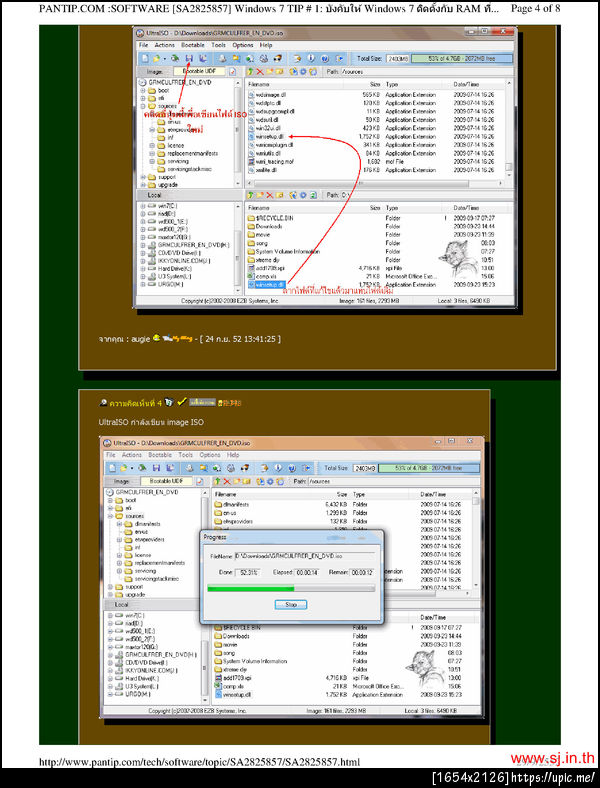Select $RECYCLE.BIN folder in upper Local list
This screenshot has width=600, height=788.
pyautogui.click(x=270, y=218)
